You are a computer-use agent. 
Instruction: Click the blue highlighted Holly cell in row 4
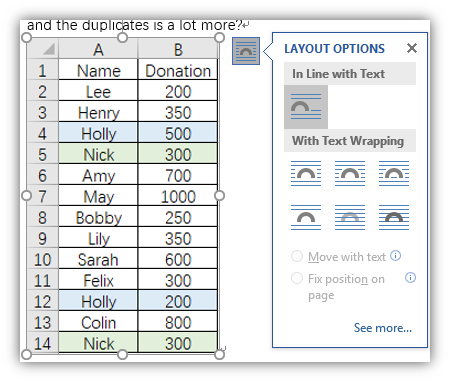[x=98, y=134]
